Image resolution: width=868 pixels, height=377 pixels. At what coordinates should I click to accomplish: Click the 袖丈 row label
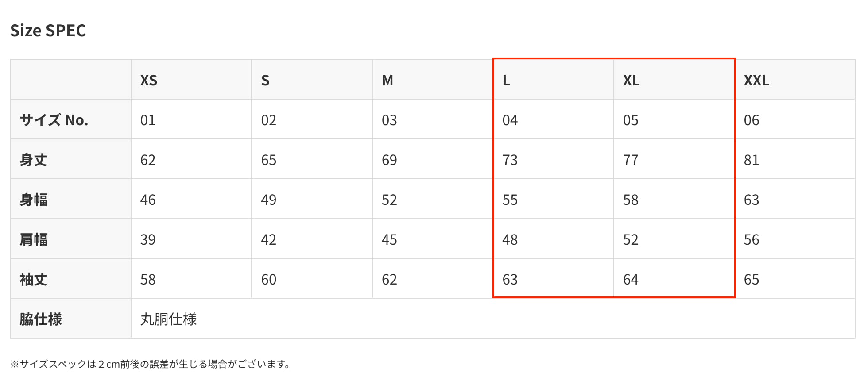click(34, 279)
